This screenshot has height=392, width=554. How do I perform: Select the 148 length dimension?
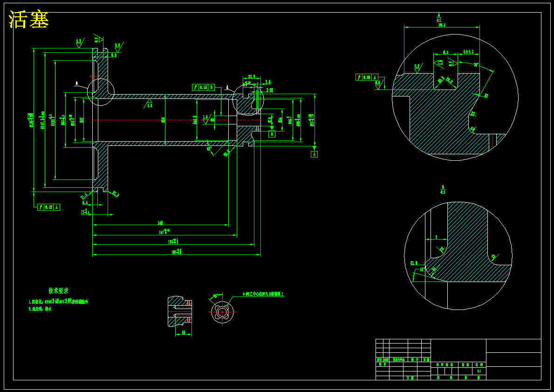pyautogui.click(x=160, y=223)
